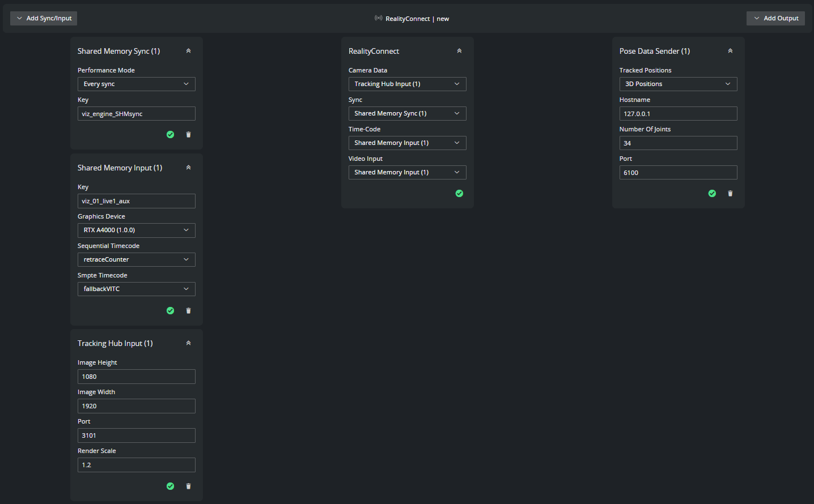Collapse the Tracking Hub Input (1) card
Image resolution: width=814 pixels, height=504 pixels.
click(188, 343)
